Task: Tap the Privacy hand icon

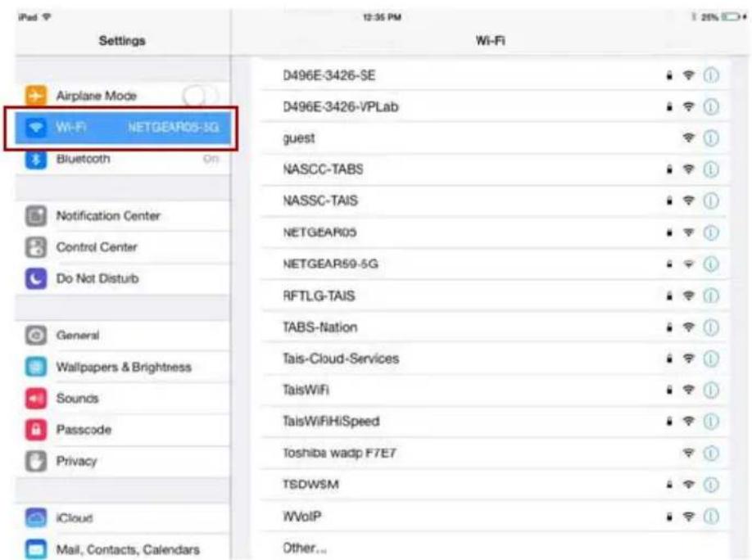Action: (36, 461)
